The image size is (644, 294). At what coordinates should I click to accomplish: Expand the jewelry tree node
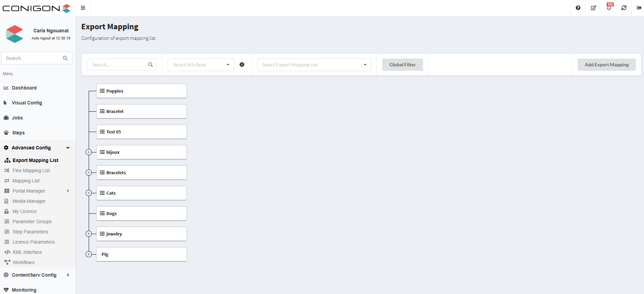tap(89, 234)
